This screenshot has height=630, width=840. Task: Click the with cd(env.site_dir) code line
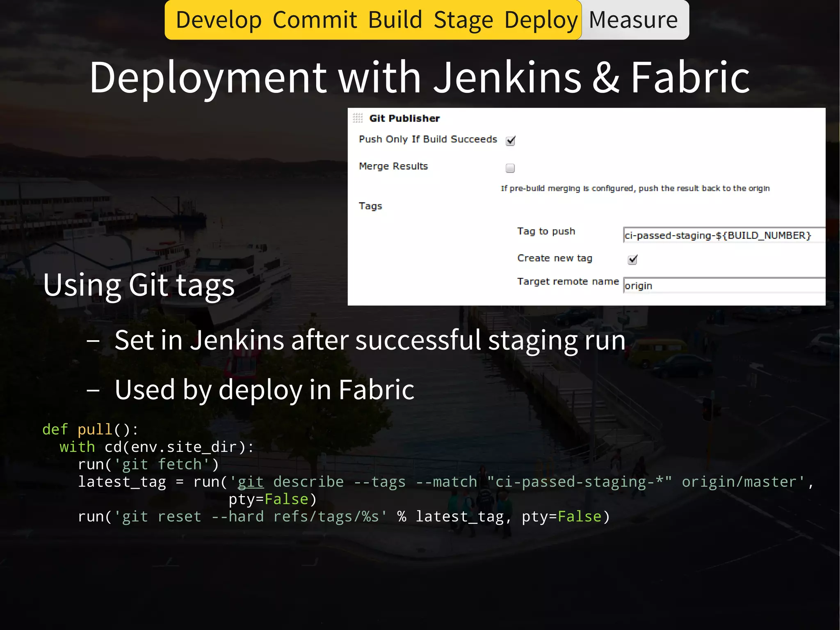[157, 447]
